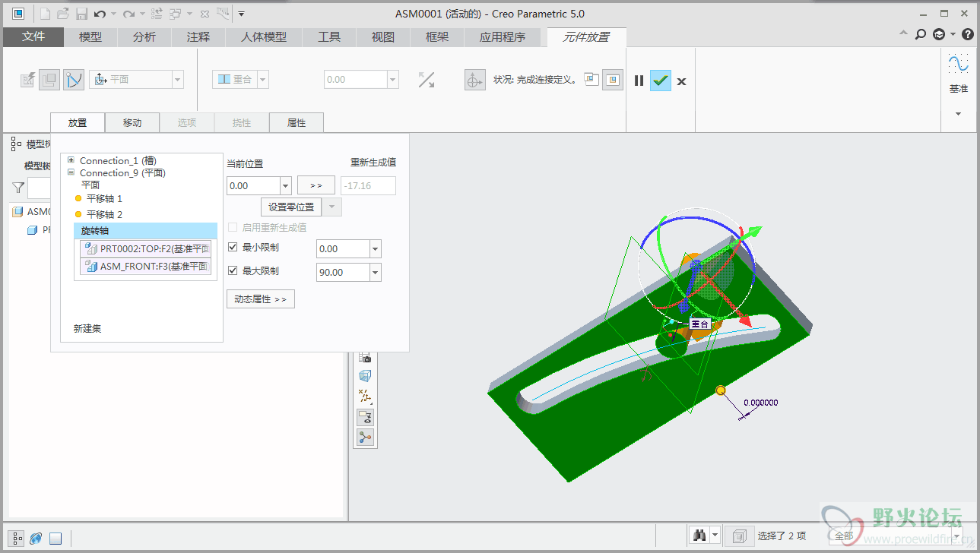The height and width of the screenshot is (553, 980).
Task: Click the model tree filter funnel icon
Action: (x=18, y=188)
